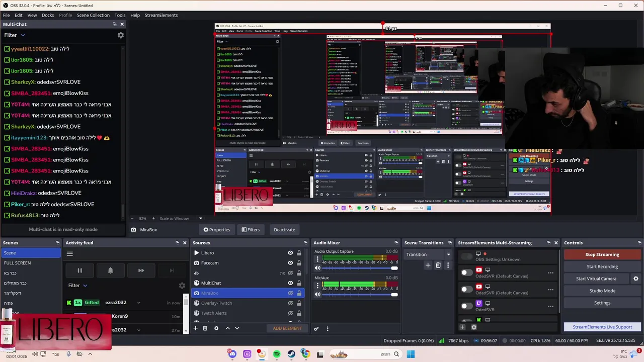Open source properties gear in Sources toolbar
The width and height of the screenshot is (644, 362).
pos(216,328)
